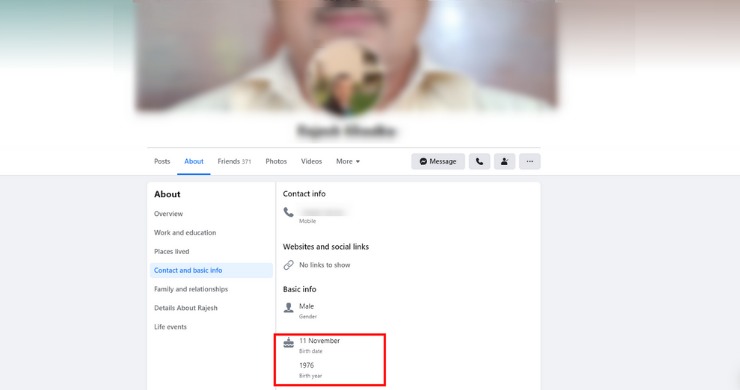The image size is (740, 390).
Task: Open Work and education section
Action: pyautogui.click(x=185, y=233)
